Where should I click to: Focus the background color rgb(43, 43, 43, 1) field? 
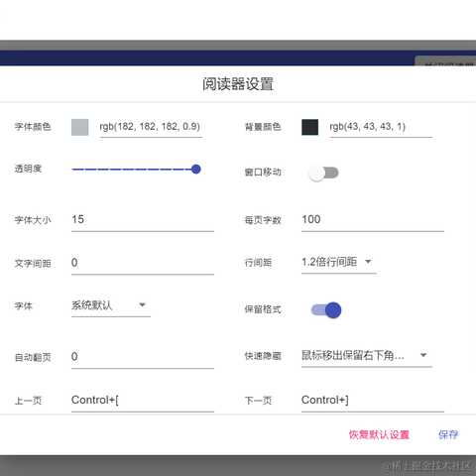tap(381, 127)
